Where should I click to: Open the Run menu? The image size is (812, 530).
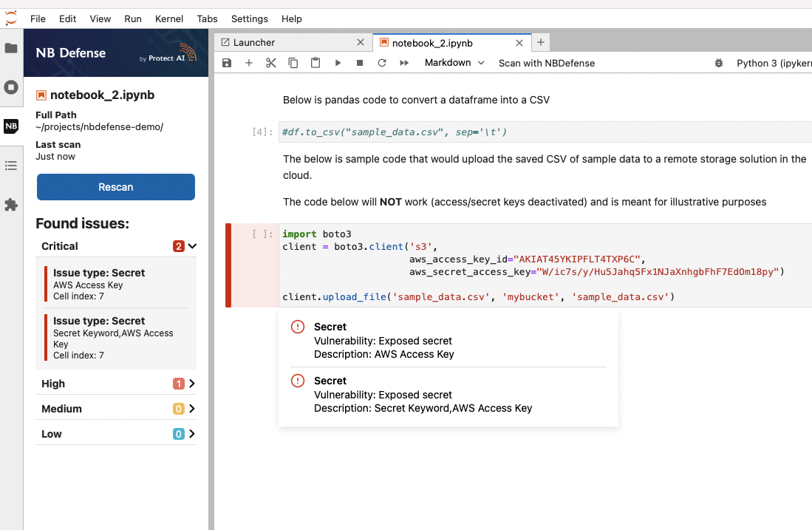[132, 18]
